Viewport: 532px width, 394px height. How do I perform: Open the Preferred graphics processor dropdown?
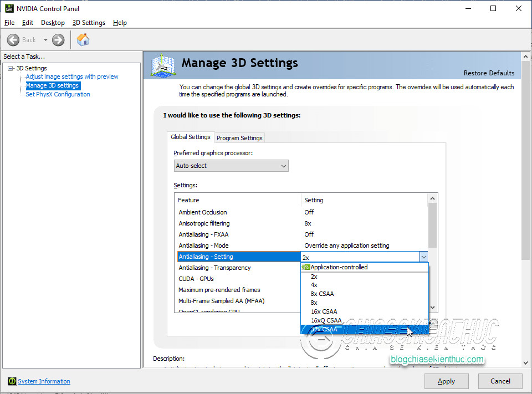[231, 166]
